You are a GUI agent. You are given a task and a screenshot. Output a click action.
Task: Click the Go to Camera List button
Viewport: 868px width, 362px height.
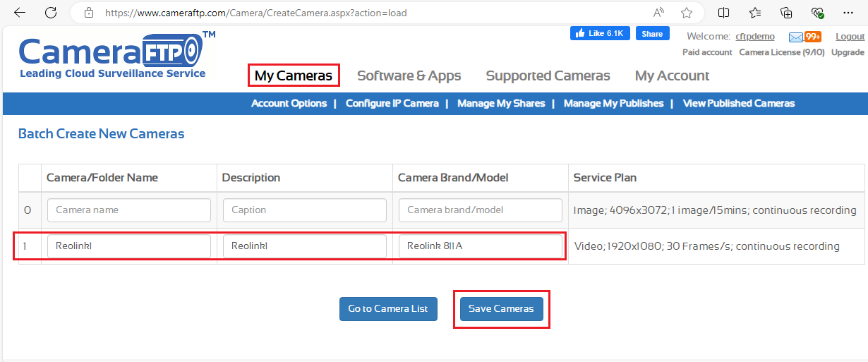(x=388, y=309)
